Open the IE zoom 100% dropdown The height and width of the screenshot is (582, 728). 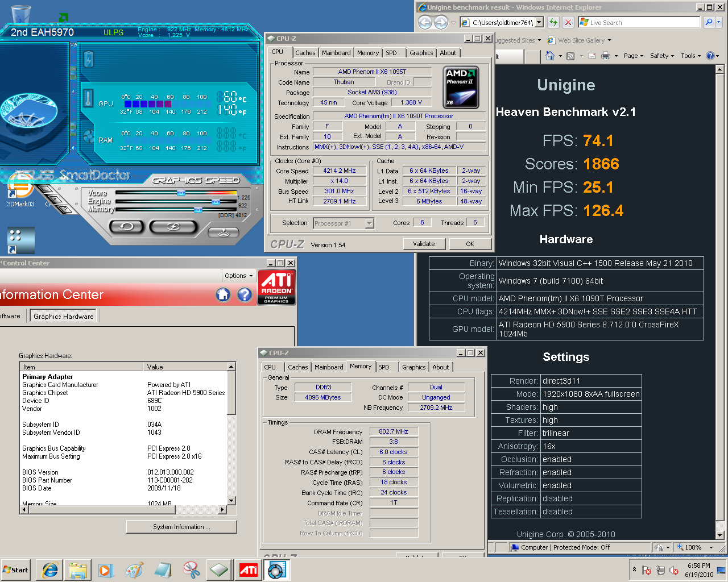(x=711, y=547)
